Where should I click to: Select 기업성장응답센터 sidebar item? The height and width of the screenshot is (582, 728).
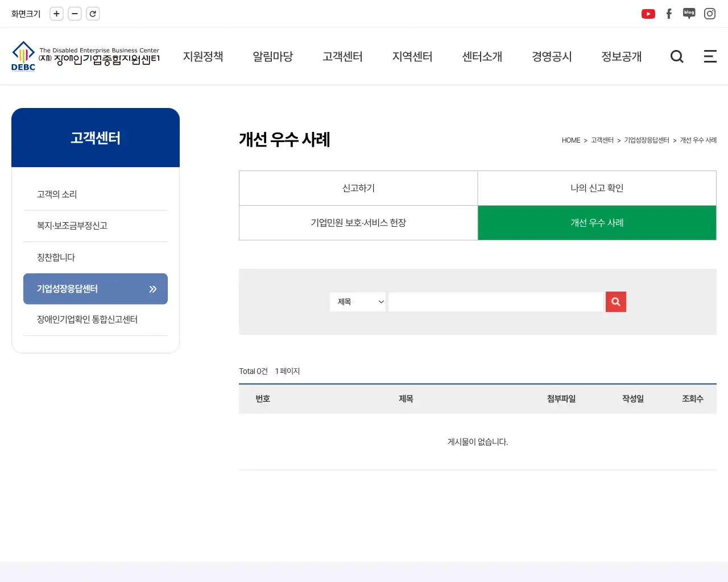click(96, 289)
